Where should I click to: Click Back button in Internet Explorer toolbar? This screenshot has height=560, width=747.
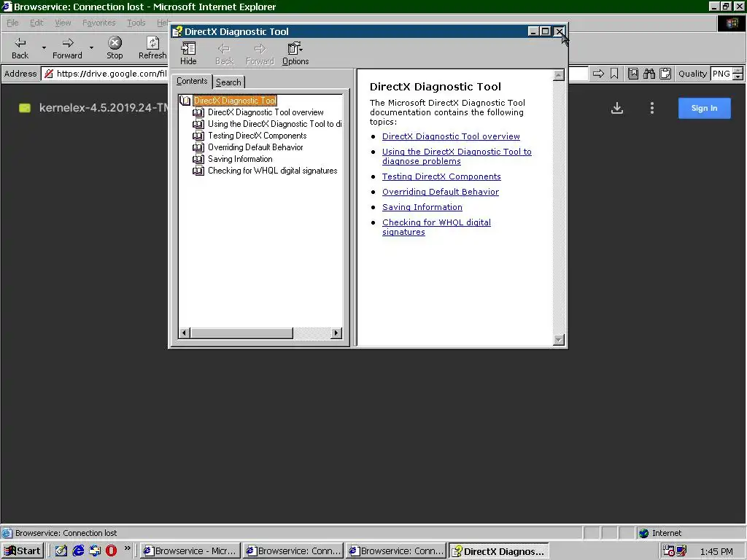pyautogui.click(x=20, y=48)
